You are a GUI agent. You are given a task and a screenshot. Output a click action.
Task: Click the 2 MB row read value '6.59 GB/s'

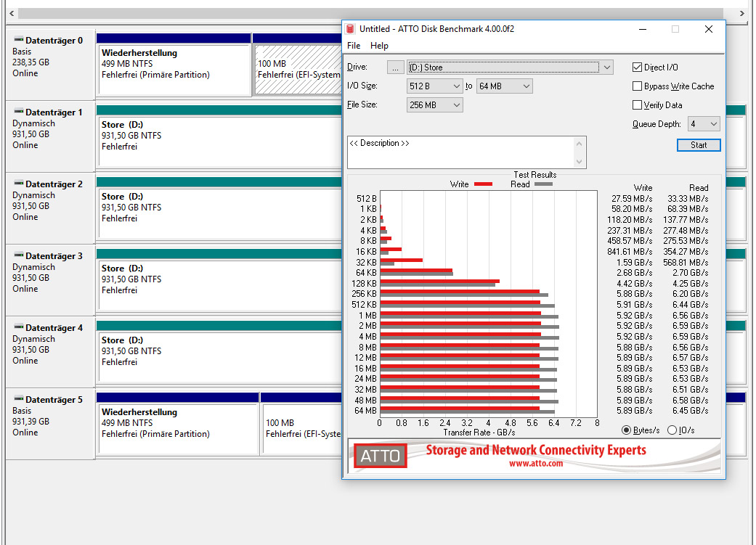(x=690, y=326)
